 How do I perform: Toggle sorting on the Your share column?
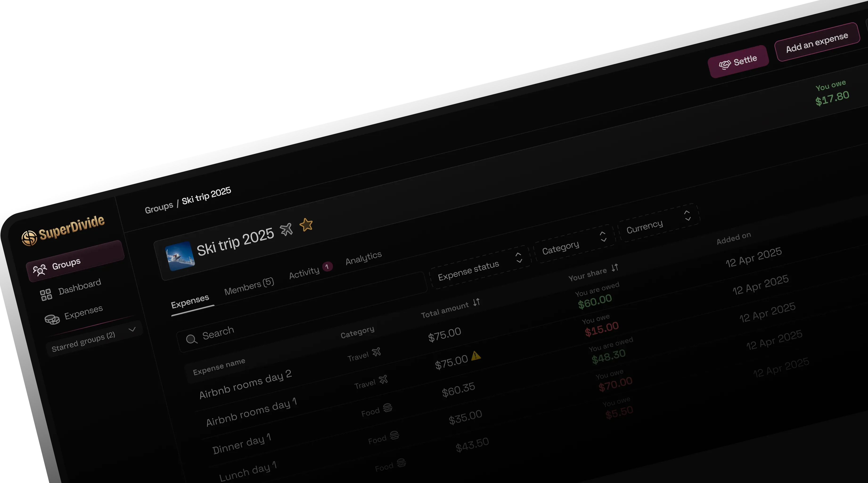(x=615, y=268)
